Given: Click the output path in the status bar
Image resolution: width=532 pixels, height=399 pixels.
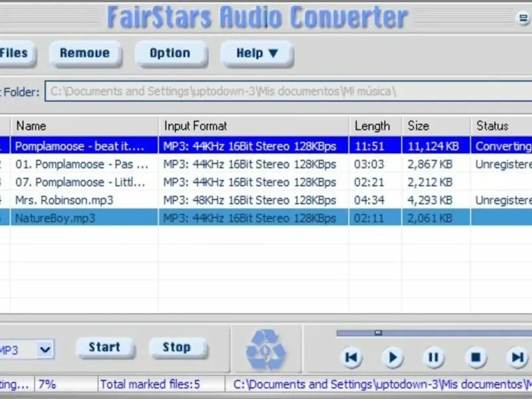Looking at the screenshot, I should click(x=379, y=384).
